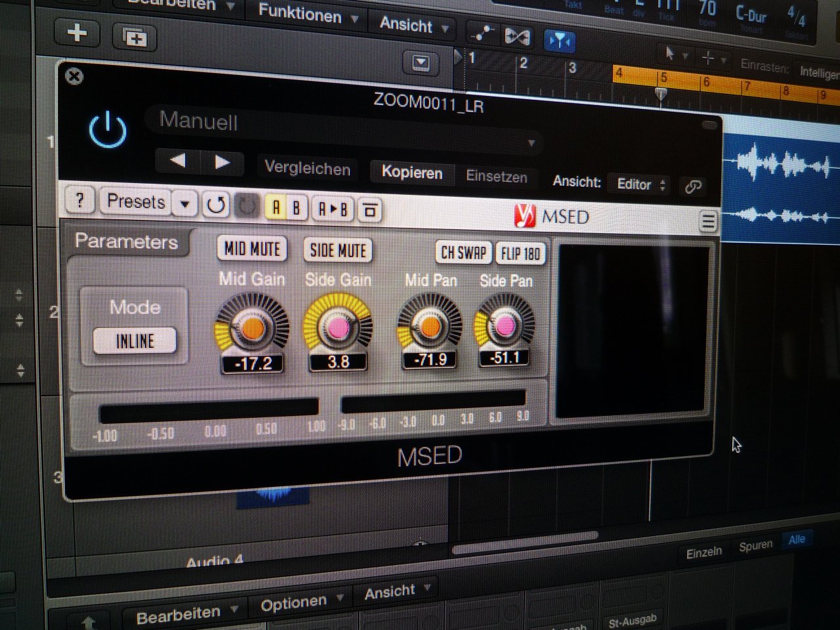Open the top Bearbeiten menu

[180, 5]
